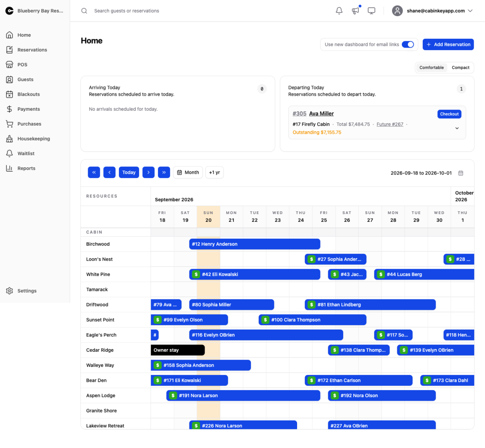Click the search magnifier icon
This screenshot has height=448, width=485.
click(x=84, y=11)
